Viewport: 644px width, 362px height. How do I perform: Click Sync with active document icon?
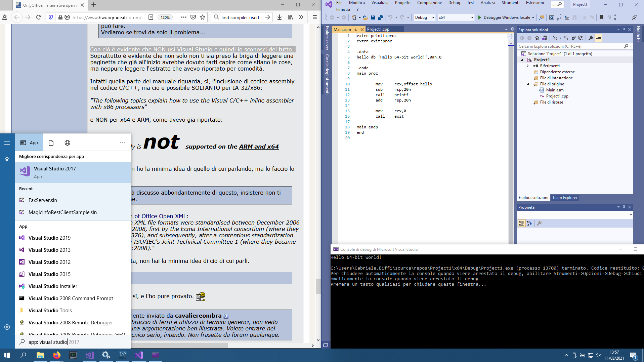click(566, 38)
